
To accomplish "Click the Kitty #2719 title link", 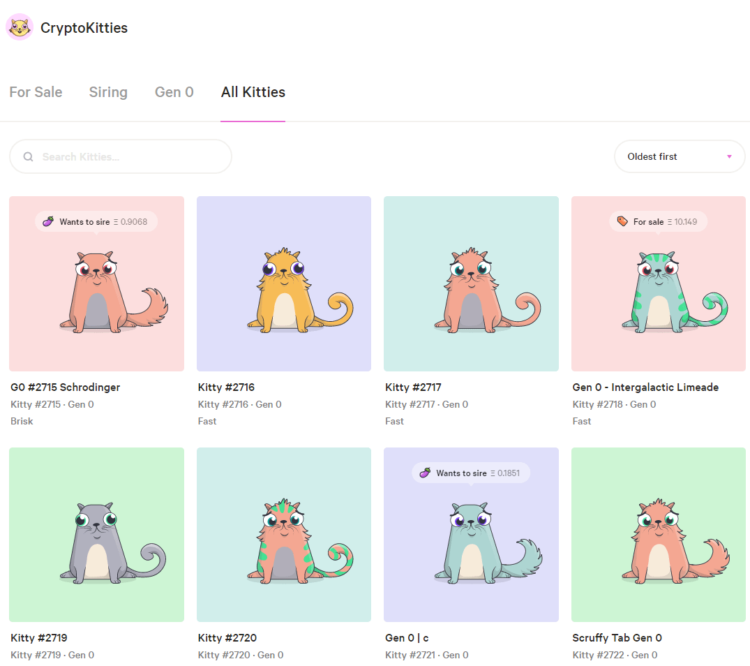I will 39,638.
